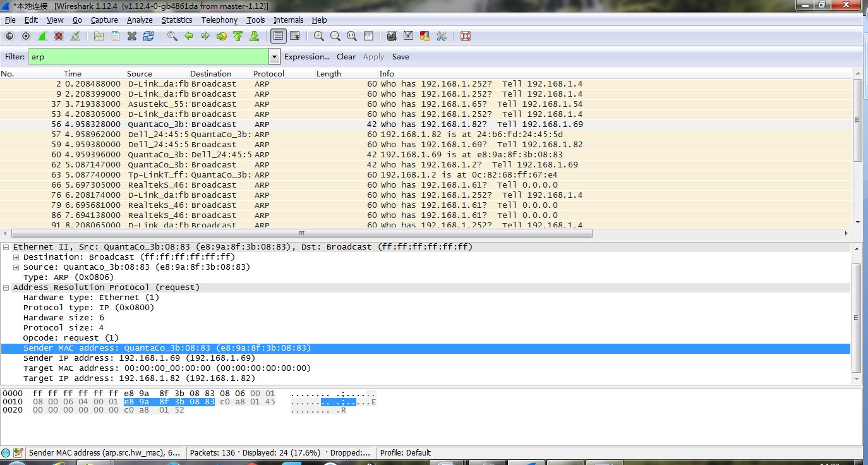Save the current display filter
The height and width of the screenshot is (465, 868).
[401, 57]
